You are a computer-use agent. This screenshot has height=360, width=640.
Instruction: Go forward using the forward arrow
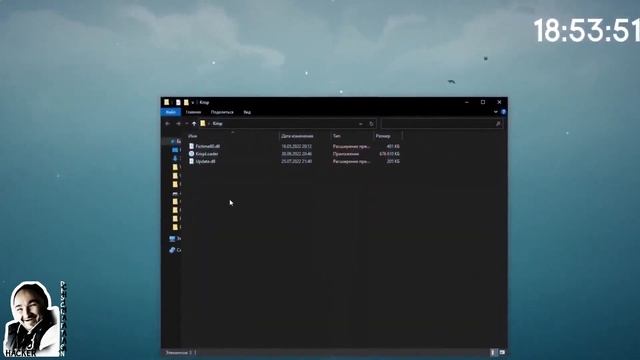[x=178, y=124]
